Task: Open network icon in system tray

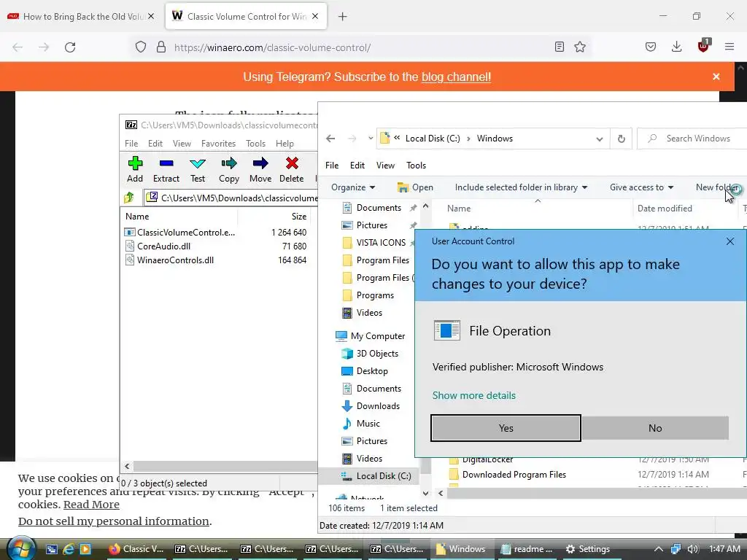Action: coord(676,549)
